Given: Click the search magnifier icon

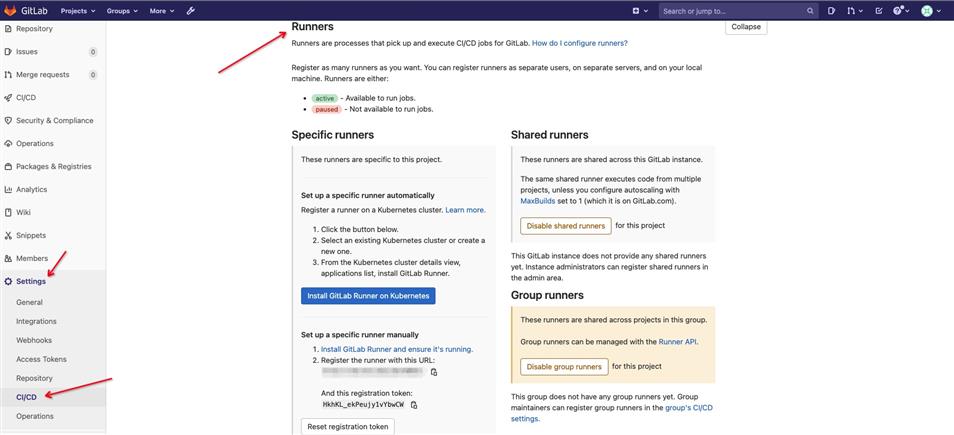Looking at the screenshot, I should (x=810, y=11).
